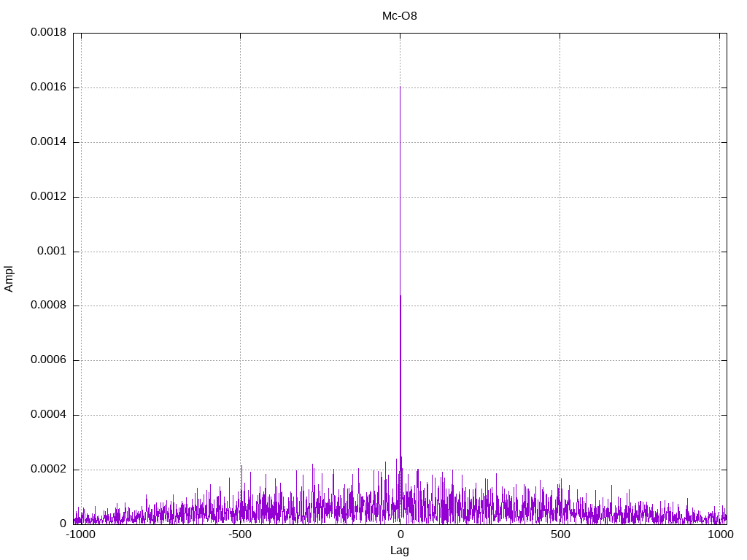The height and width of the screenshot is (560, 747).
Task: Click the 0.0018 y-axis tick label
Action: pos(48,33)
